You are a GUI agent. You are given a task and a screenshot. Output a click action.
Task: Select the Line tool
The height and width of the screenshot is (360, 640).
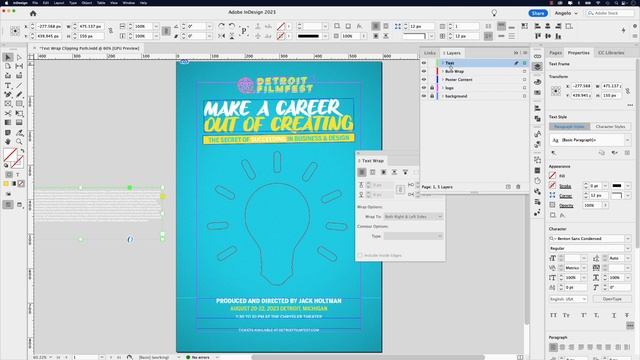[x=19, y=85]
